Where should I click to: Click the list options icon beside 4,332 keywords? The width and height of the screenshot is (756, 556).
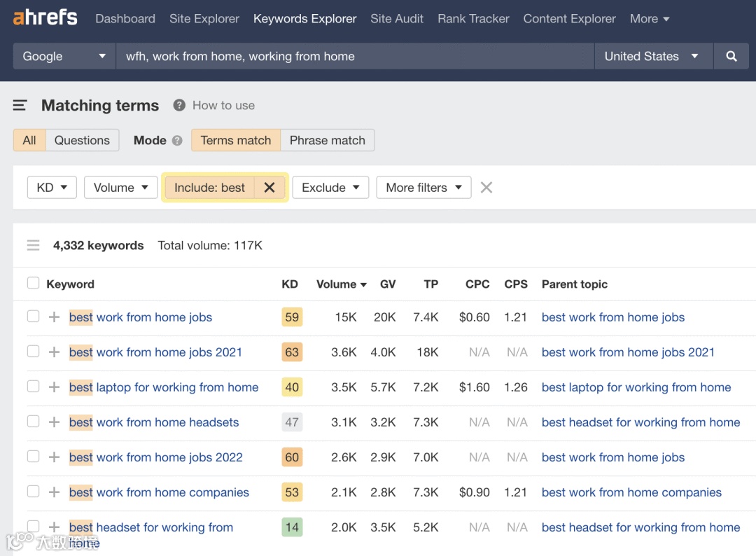(34, 246)
